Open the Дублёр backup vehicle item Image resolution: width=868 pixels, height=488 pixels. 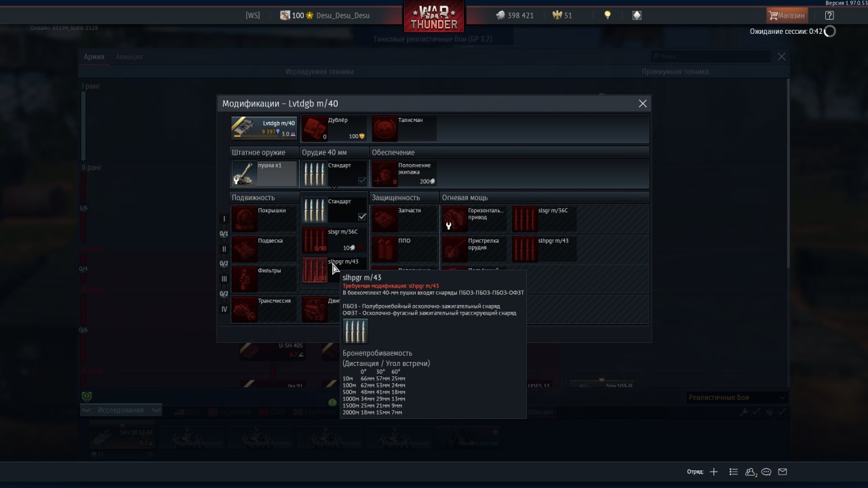[x=334, y=128]
